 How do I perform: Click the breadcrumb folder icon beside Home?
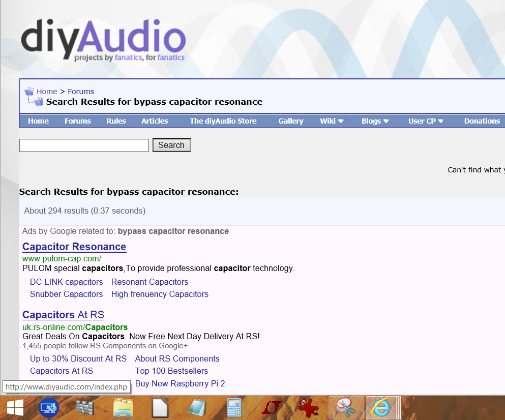point(29,92)
